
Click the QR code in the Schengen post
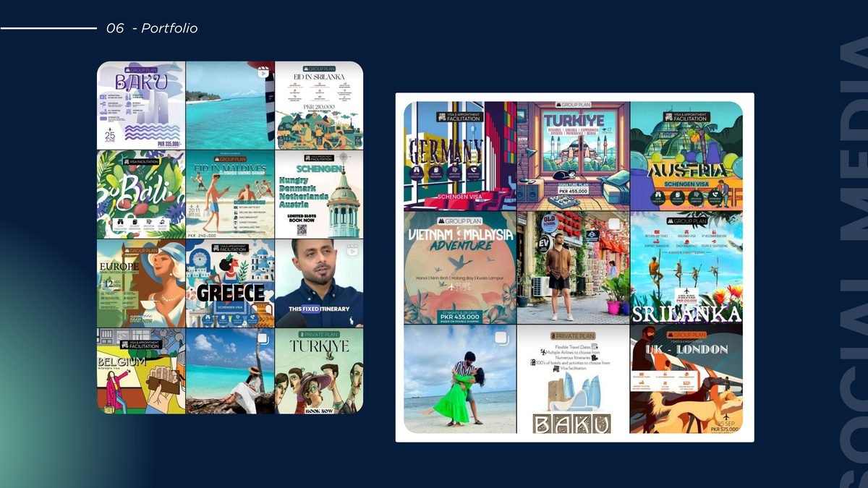tap(302, 230)
